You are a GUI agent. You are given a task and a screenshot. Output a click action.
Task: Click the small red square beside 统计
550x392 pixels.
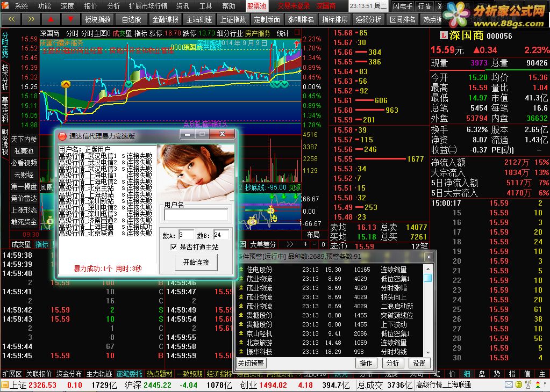coord(297,33)
